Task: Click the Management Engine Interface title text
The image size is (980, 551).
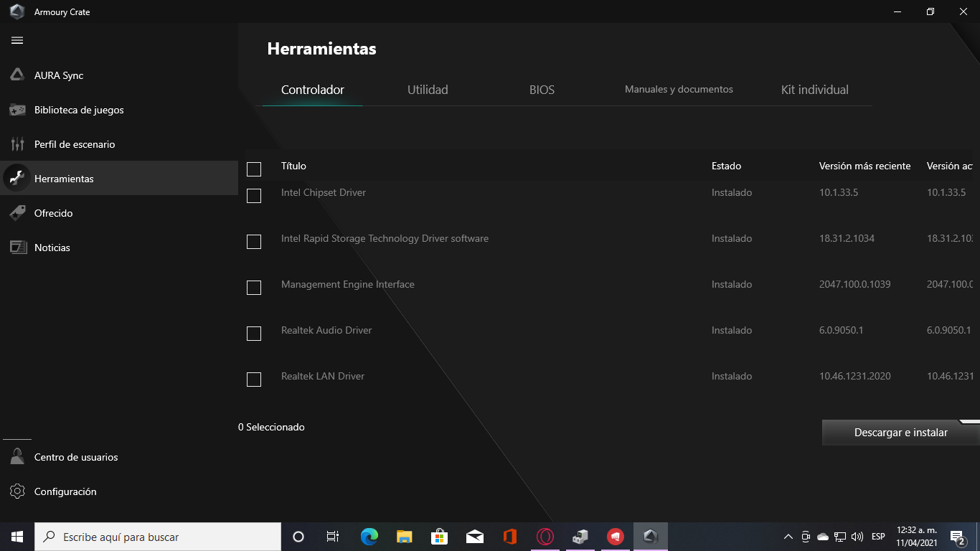Action: [x=348, y=284]
